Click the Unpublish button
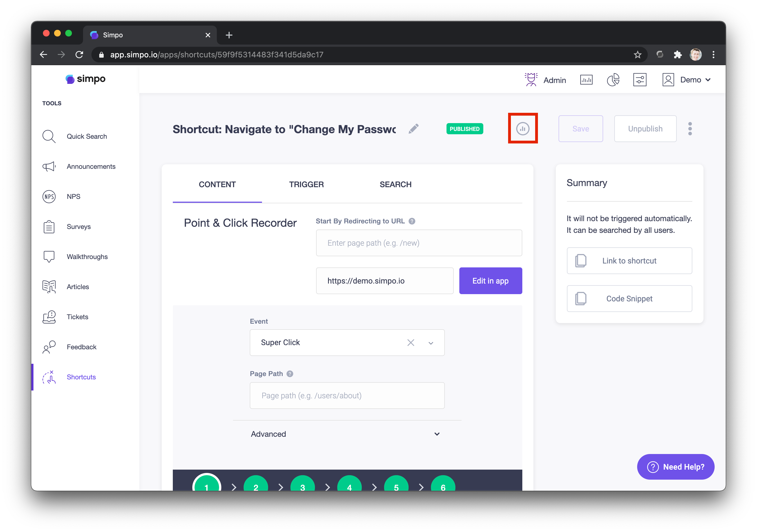 click(x=645, y=129)
